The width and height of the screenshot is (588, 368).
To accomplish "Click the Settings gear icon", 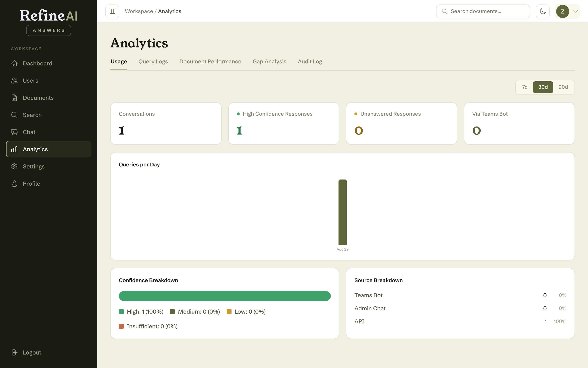I will tap(14, 166).
